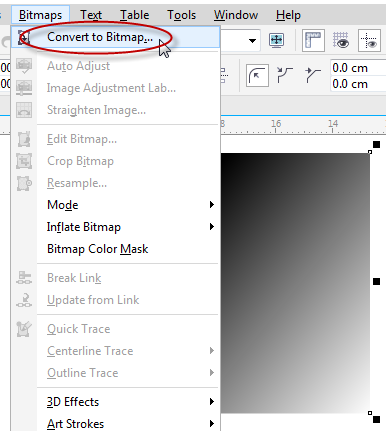Click the full-screen preview toolbar icon
The height and width of the screenshot is (431, 386).
pos(277,40)
